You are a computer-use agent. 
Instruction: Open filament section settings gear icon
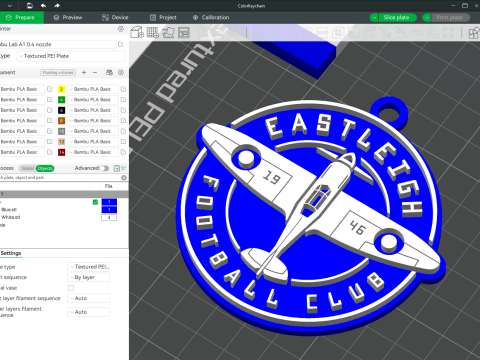121,72
